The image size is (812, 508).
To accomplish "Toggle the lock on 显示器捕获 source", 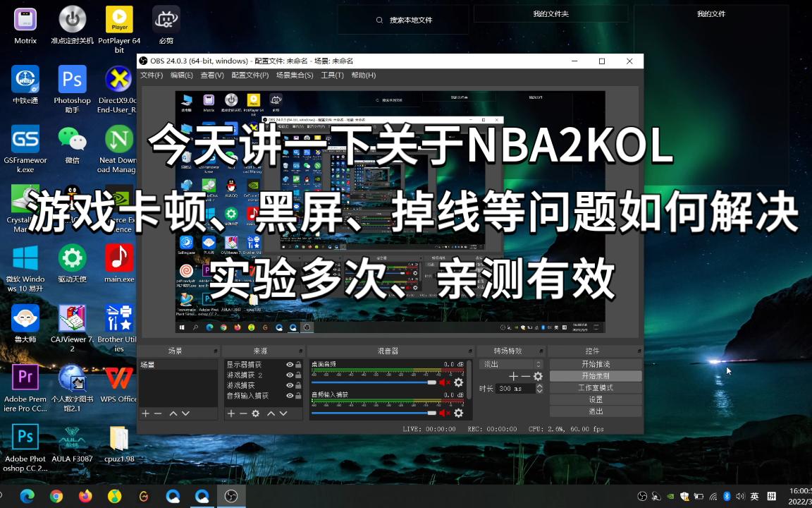I will pyautogui.click(x=298, y=365).
